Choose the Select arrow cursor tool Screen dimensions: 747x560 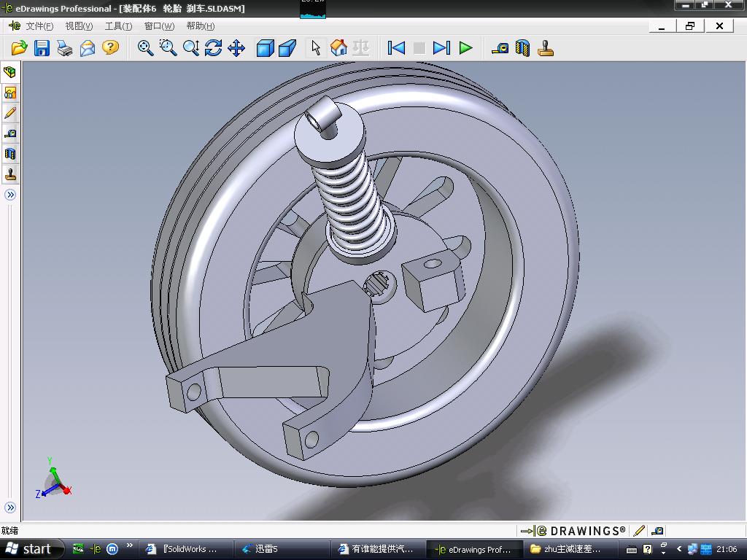tap(316, 48)
